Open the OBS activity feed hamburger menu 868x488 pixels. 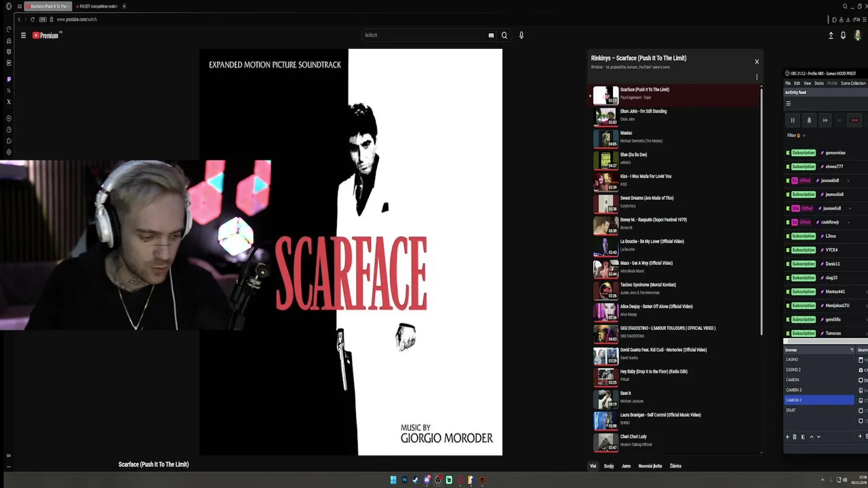(x=788, y=104)
